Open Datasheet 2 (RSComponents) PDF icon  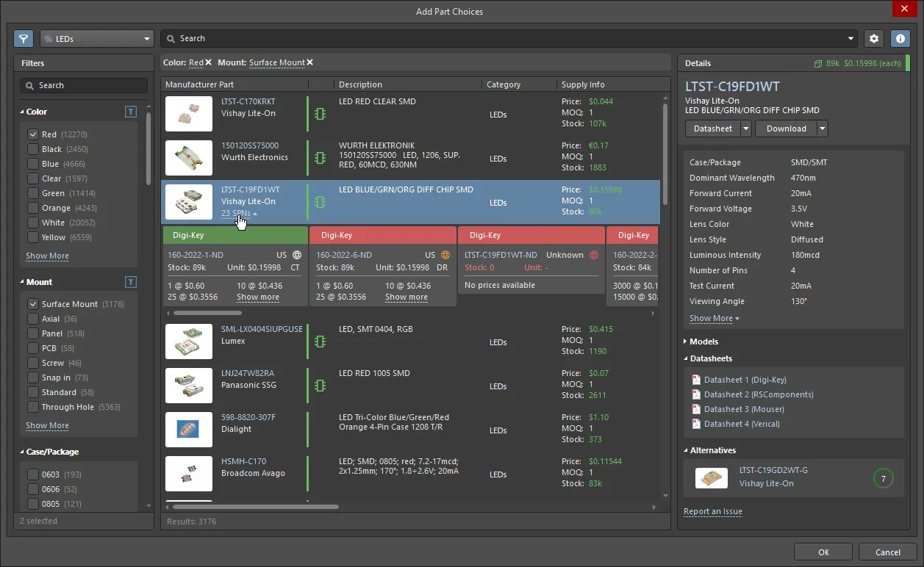coord(696,394)
